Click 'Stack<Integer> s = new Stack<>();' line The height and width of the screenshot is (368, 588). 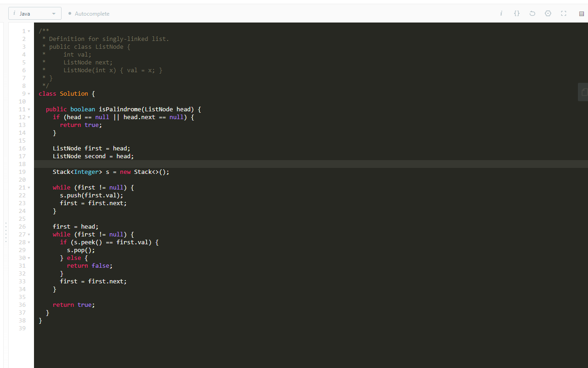coord(111,172)
